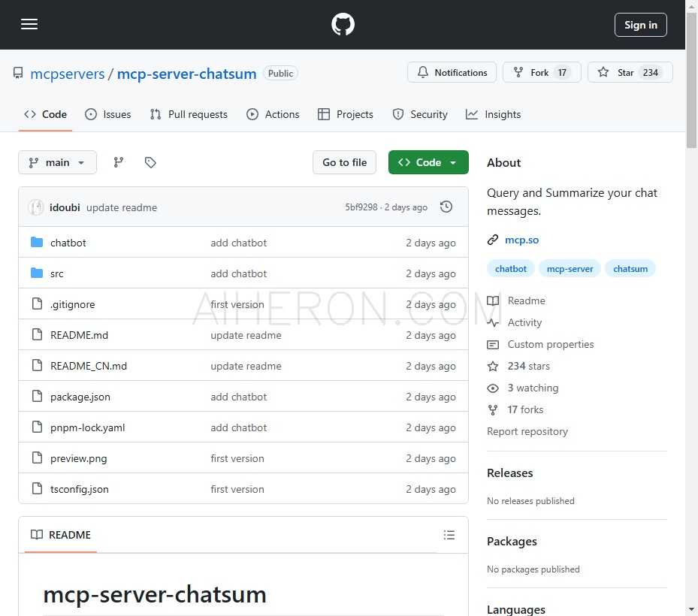This screenshot has width=698, height=616.
Task: Open the README_CN.md file
Action: pyautogui.click(x=89, y=366)
